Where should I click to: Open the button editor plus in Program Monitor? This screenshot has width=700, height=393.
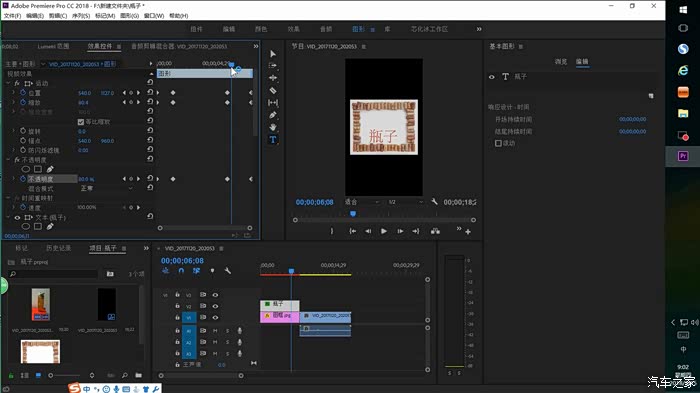468,232
